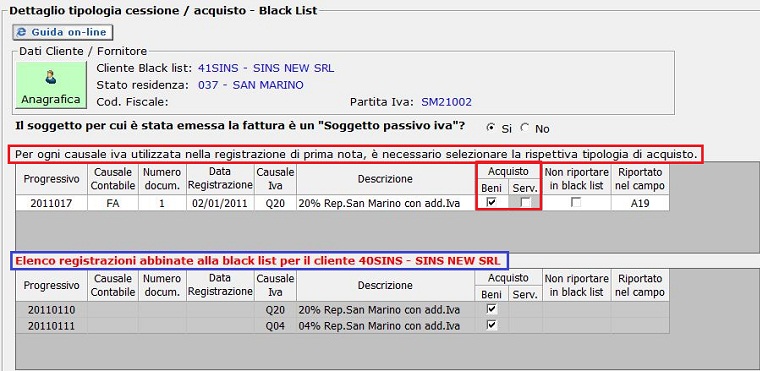Click the Descrizione column header in upper table
The height and width of the screenshot is (371, 760).
point(385,179)
